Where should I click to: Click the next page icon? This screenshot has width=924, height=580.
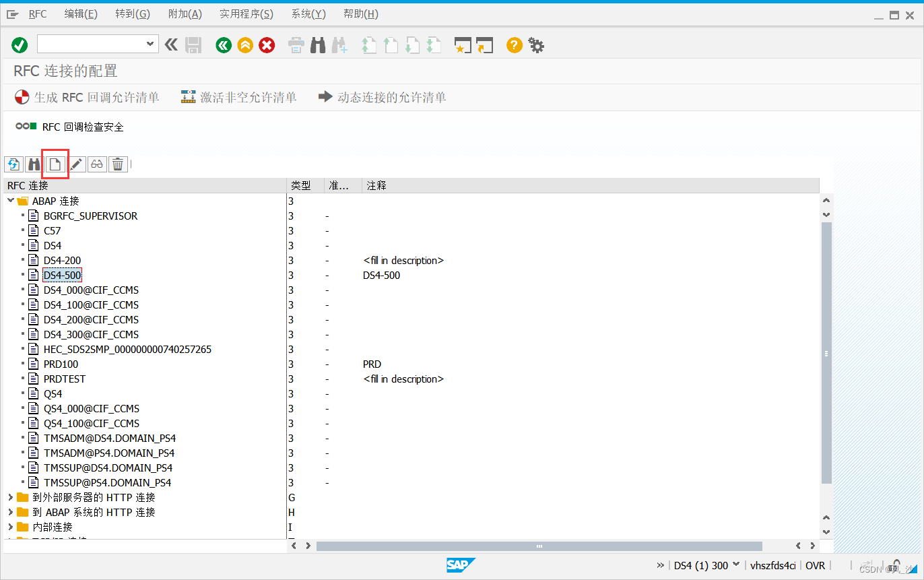(x=412, y=45)
